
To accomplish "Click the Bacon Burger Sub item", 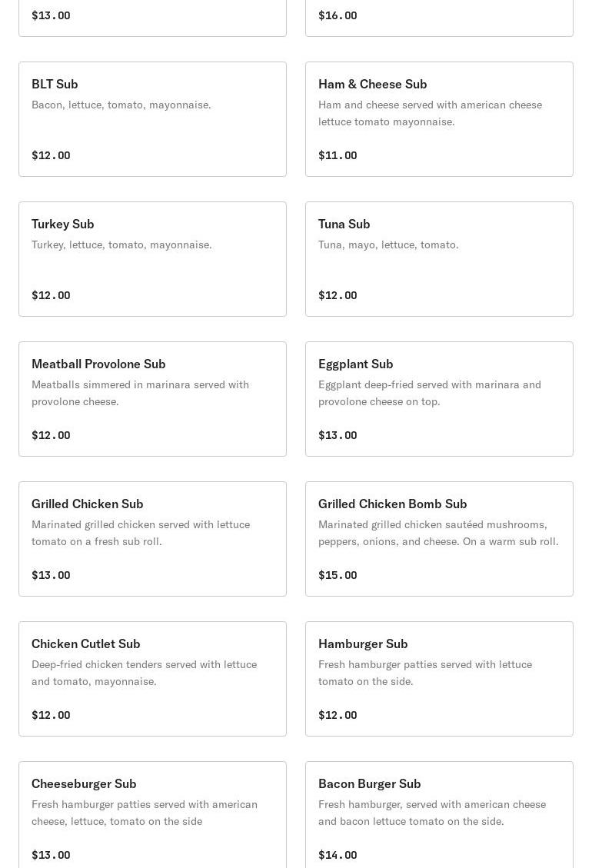I will pos(439,815).
